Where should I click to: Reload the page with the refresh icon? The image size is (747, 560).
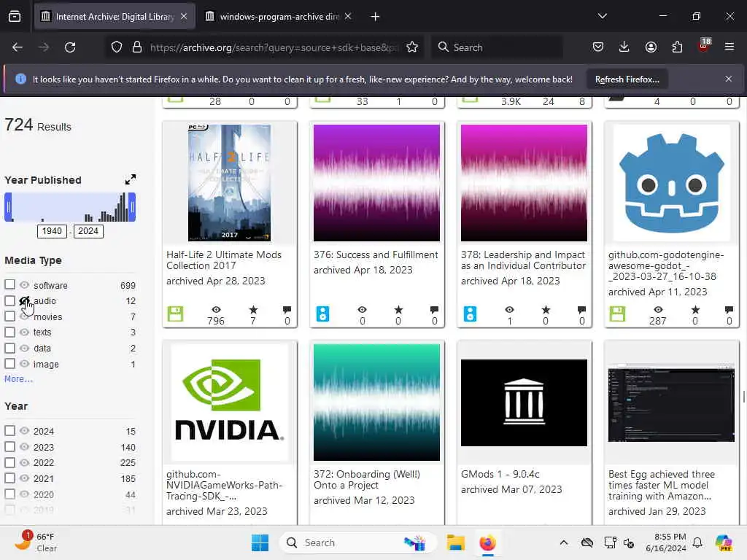click(x=70, y=47)
